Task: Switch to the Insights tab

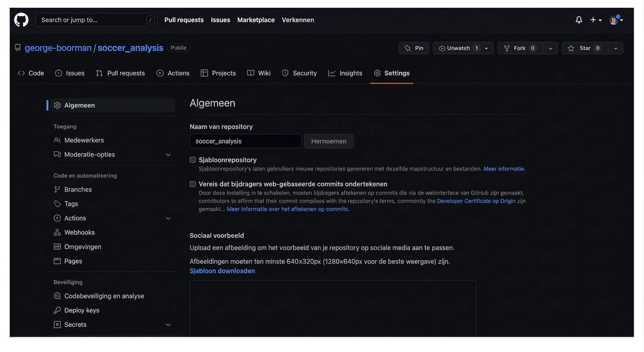Action: pos(345,73)
